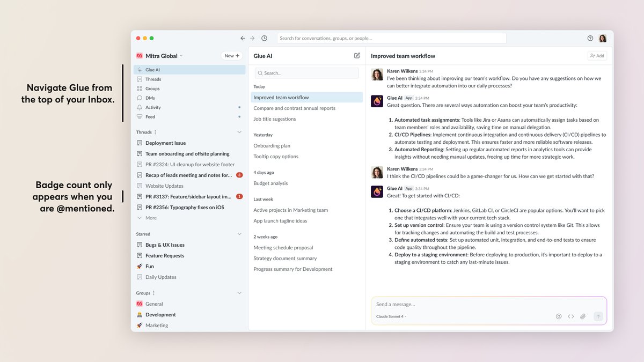Open Recap of leads meeting thread

[x=189, y=175]
